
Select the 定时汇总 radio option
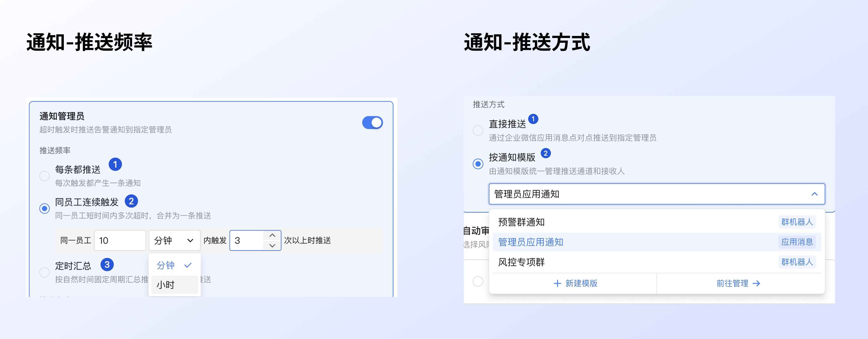coord(45,272)
